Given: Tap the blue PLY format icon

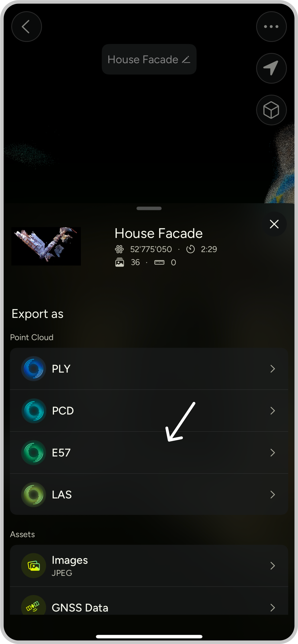Looking at the screenshot, I should pyautogui.click(x=34, y=368).
